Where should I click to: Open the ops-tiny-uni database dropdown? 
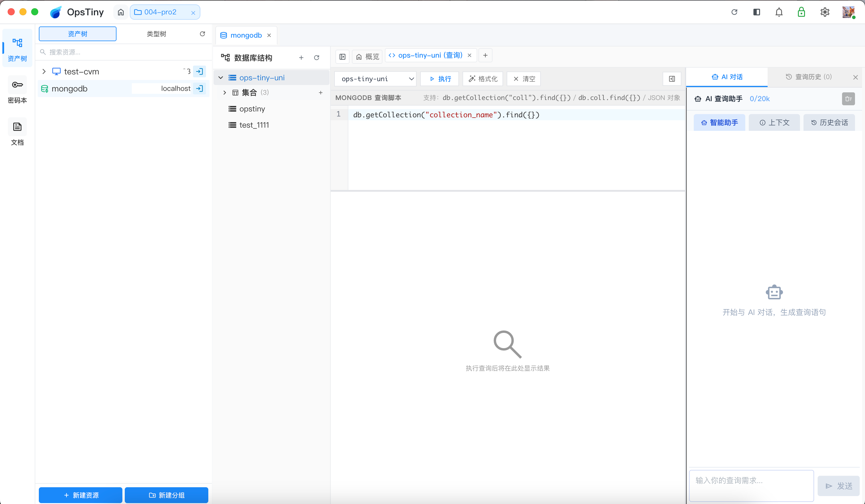coord(375,79)
